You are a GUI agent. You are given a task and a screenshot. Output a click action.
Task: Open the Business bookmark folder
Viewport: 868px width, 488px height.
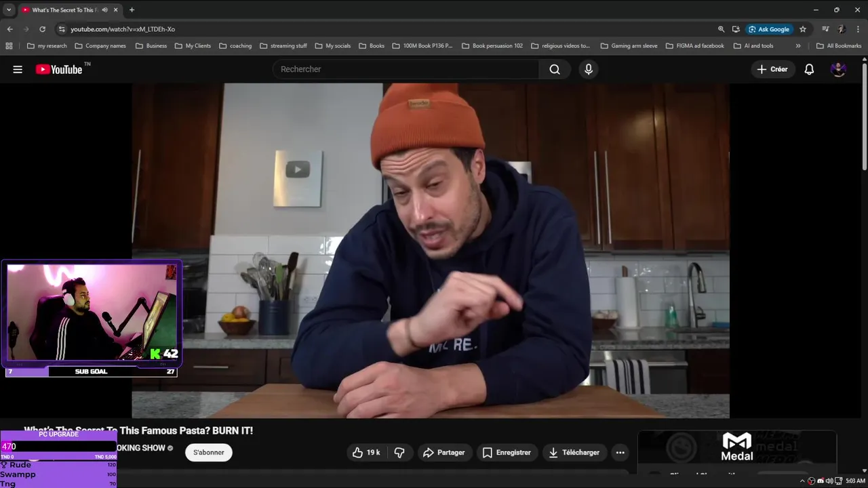tap(151, 46)
